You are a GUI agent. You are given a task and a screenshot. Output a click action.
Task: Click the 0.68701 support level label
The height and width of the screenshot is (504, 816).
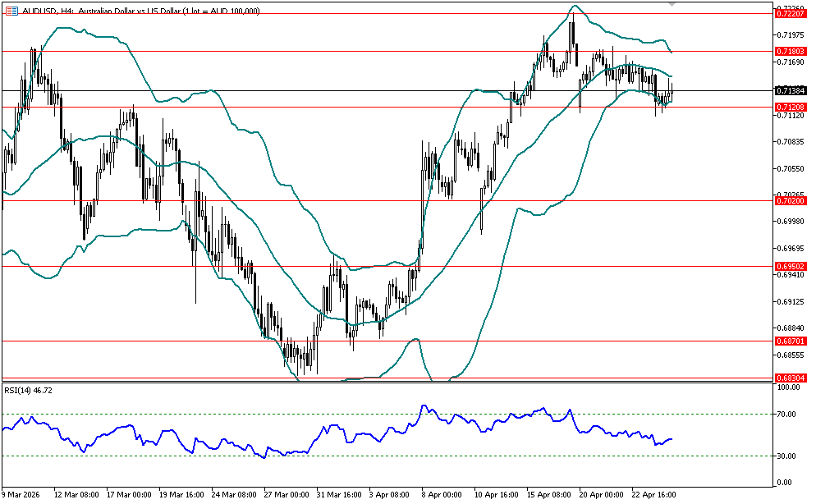coord(790,341)
